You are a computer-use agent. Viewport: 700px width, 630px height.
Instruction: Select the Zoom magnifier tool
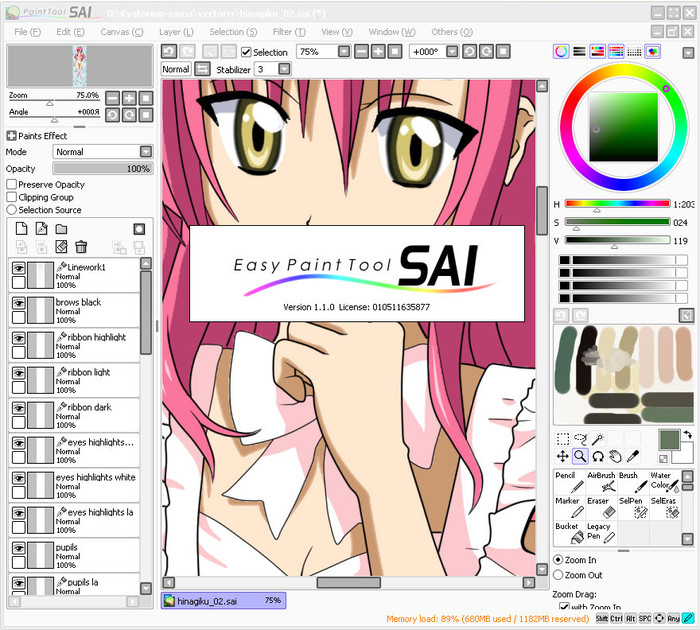point(580,456)
